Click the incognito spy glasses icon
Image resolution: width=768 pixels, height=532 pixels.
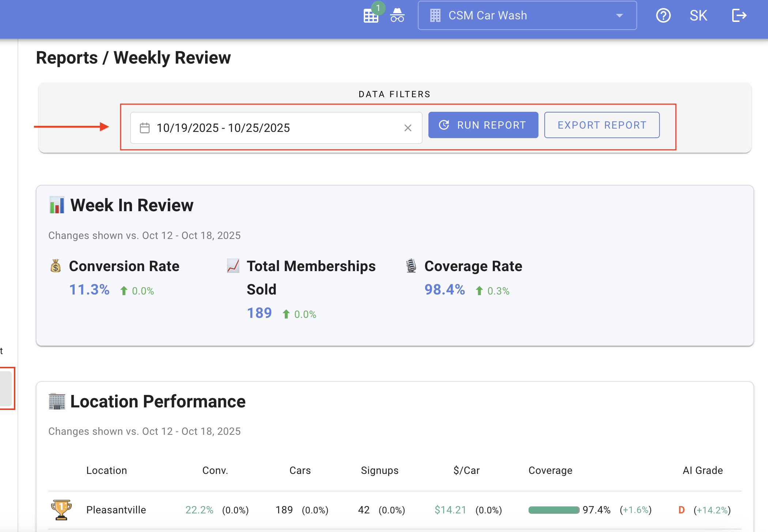click(397, 15)
